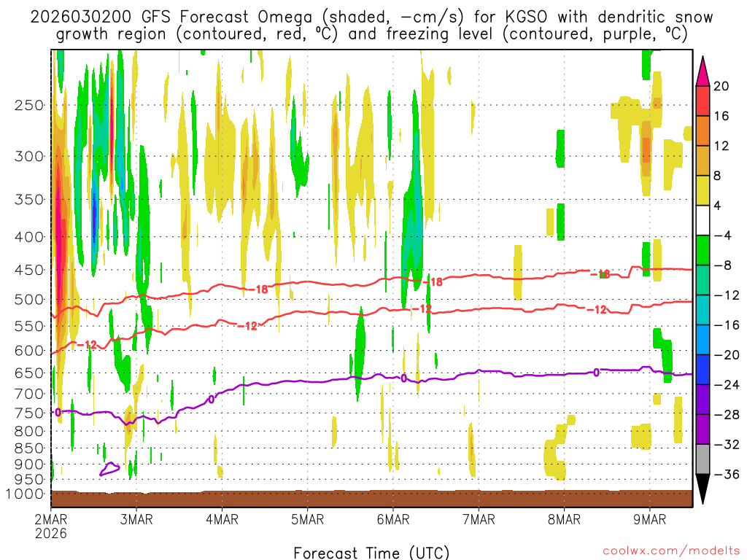Click the yellow 4-to-8 colorbar segment
Image resolution: width=747 pixels, height=560 pixels.
tap(703, 190)
